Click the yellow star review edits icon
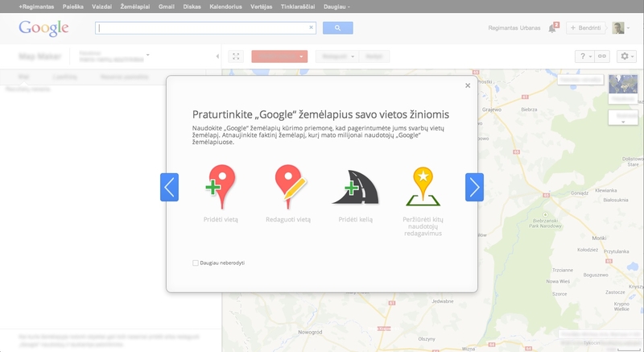Image resolution: width=644 pixels, height=352 pixels. pyautogui.click(x=423, y=186)
